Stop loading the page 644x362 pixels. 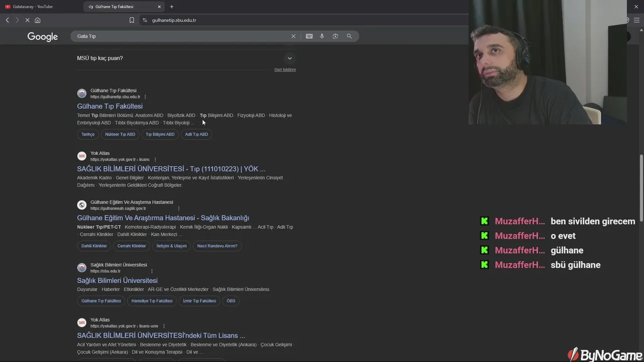click(27, 20)
